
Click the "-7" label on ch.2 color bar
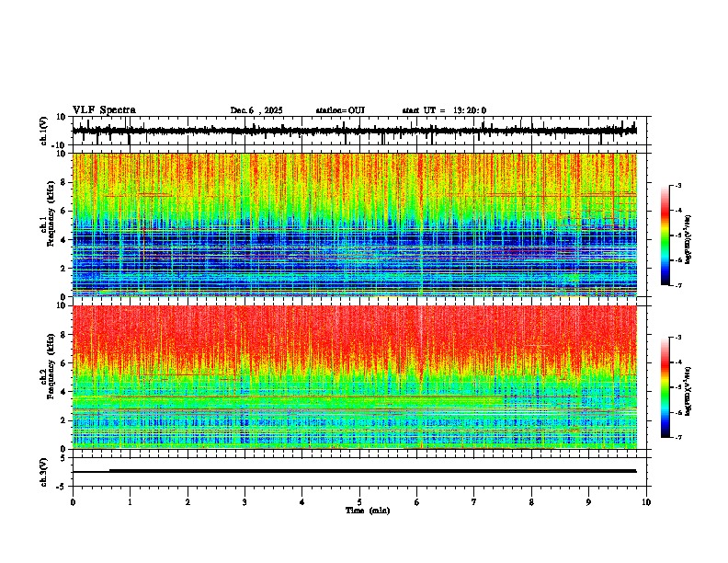point(677,438)
